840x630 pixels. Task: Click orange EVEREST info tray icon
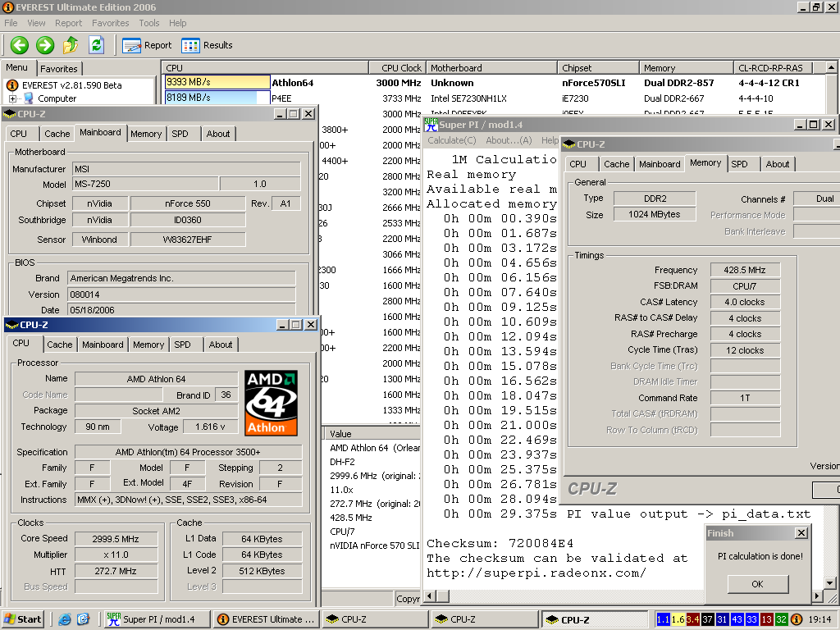click(x=797, y=619)
